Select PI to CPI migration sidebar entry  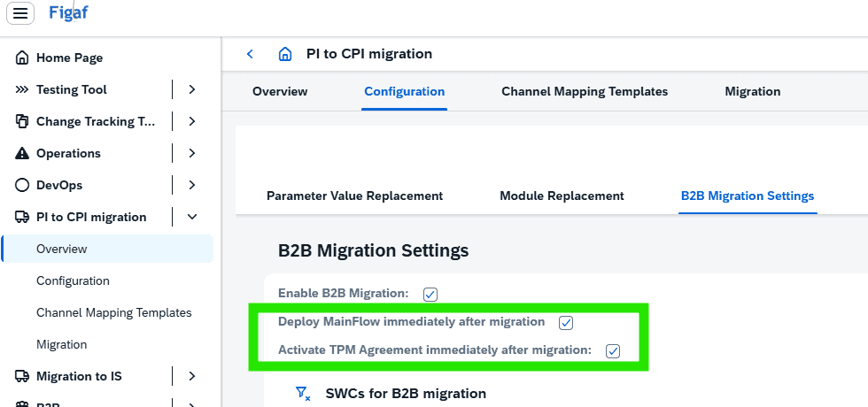[x=91, y=217]
